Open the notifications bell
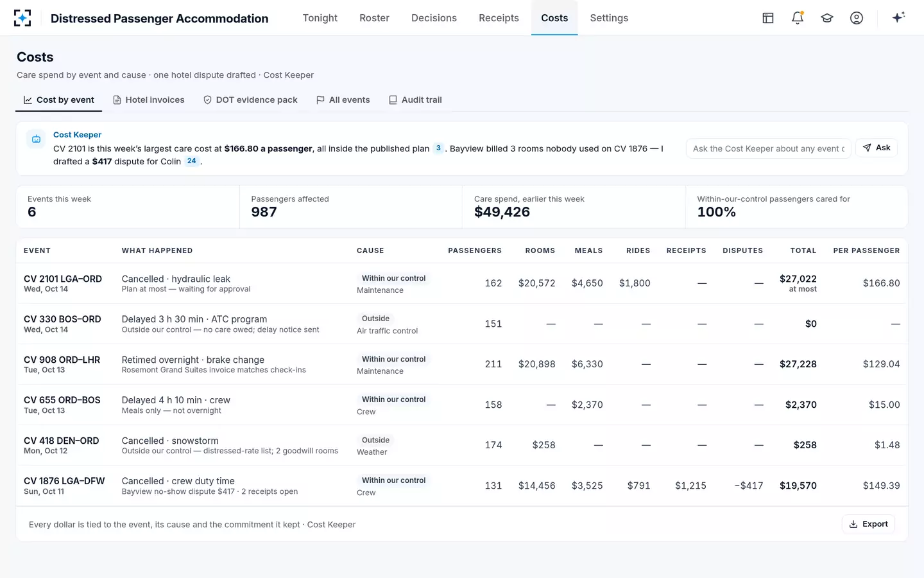924x578 pixels. pos(798,18)
